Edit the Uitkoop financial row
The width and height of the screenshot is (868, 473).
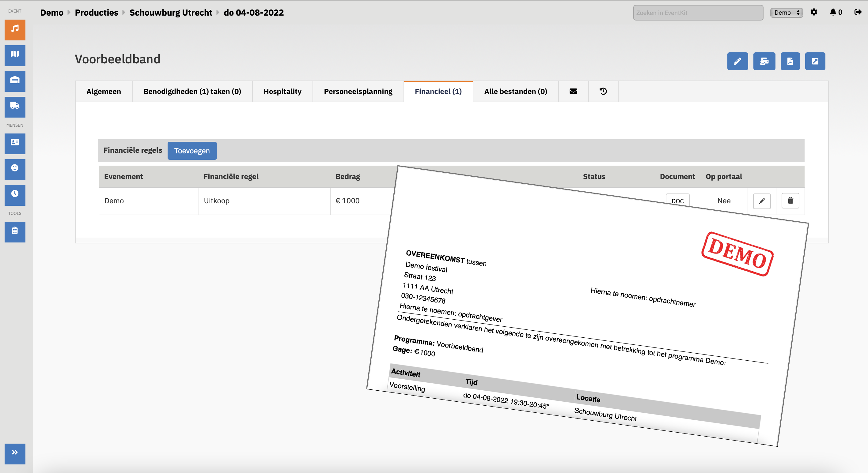pyautogui.click(x=761, y=201)
